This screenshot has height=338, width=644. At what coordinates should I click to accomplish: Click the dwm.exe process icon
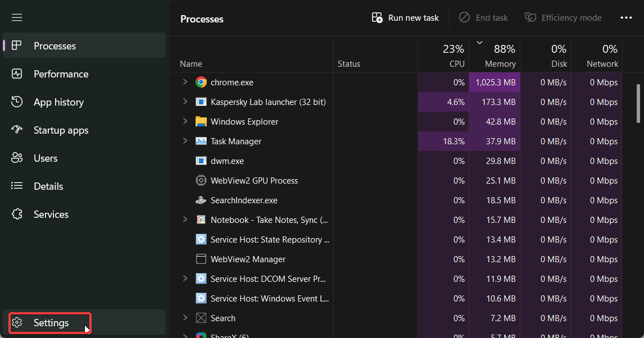(x=201, y=161)
